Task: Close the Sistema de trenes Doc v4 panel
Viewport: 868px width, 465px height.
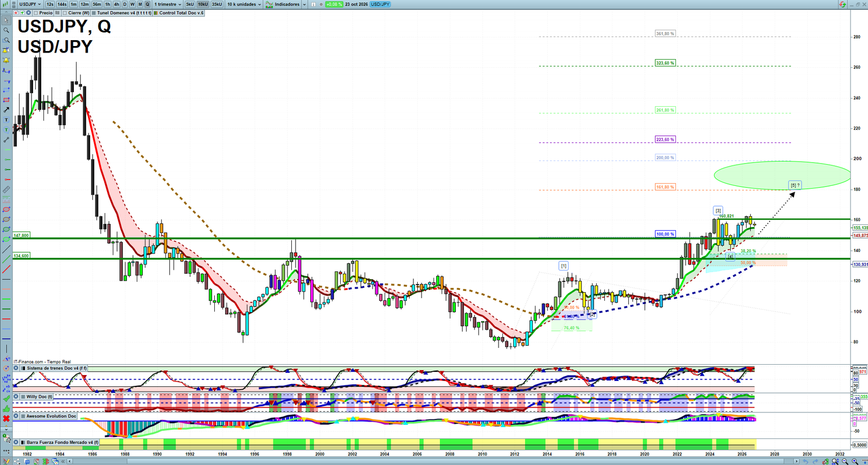Action: [16, 368]
